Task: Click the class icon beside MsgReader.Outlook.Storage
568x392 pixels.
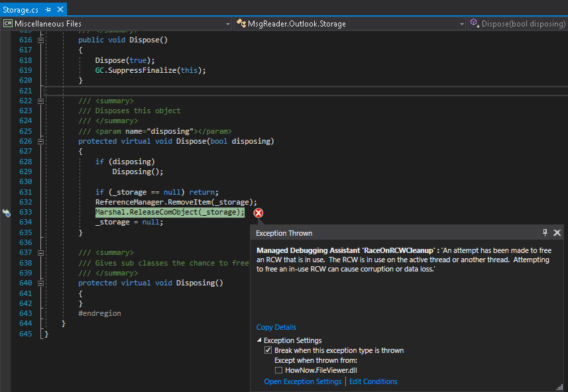Action: pyautogui.click(x=241, y=23)
